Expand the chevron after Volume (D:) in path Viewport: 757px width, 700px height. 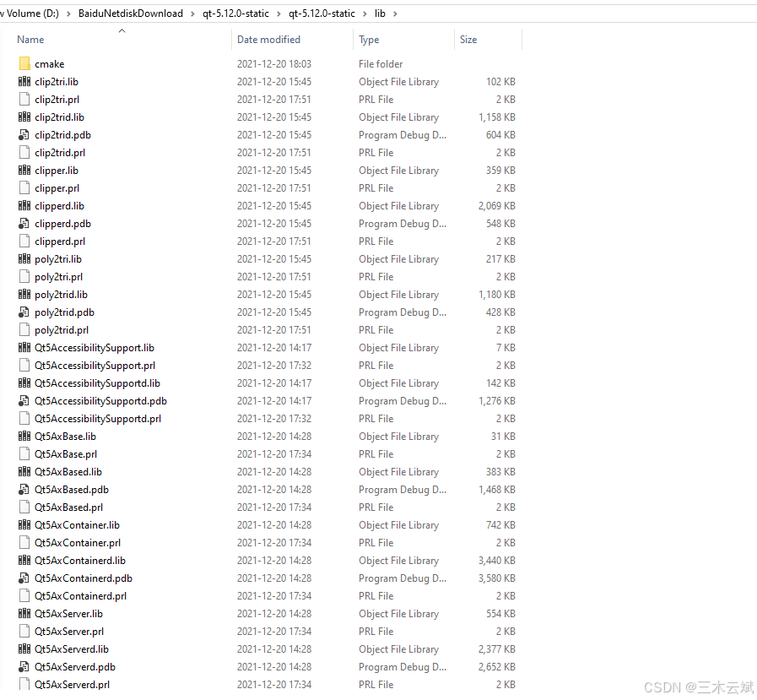click(68, 14)
